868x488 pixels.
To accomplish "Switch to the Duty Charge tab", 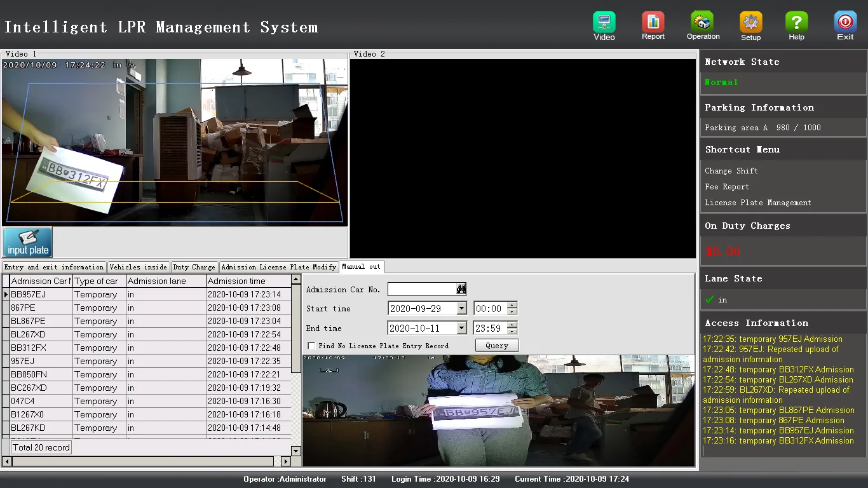I will click(x=194, y=267).
